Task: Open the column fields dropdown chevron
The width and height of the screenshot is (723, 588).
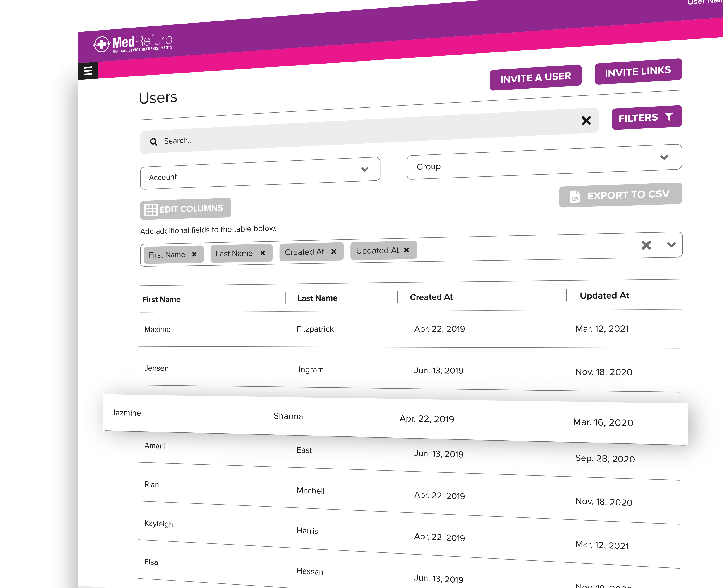Action: tap(671, 244)
